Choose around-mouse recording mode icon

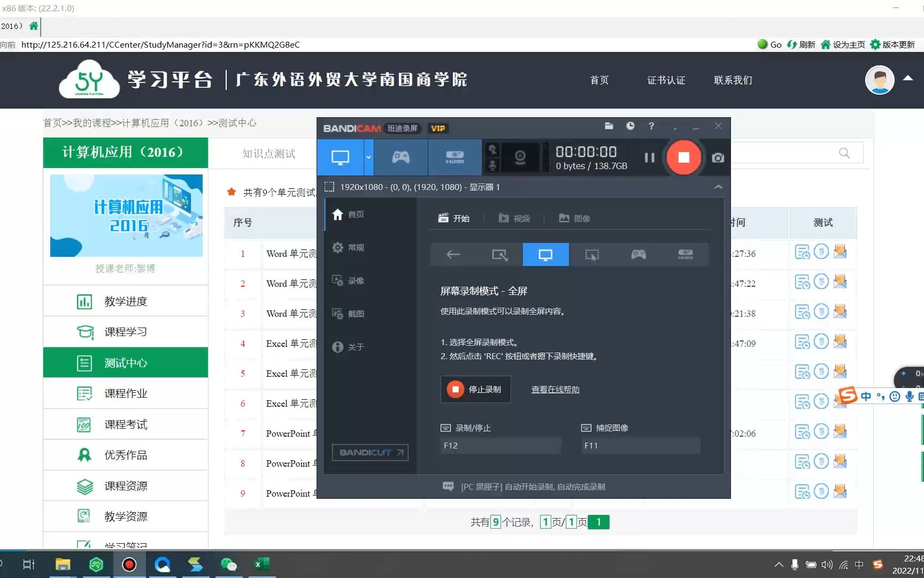(x=592, y=255)
